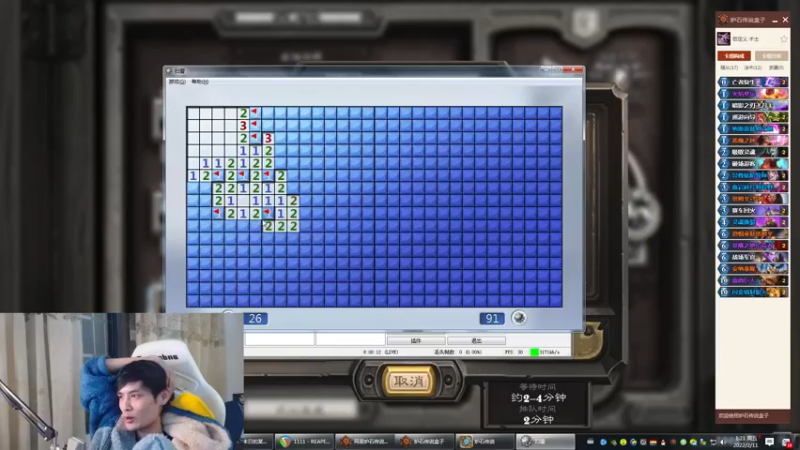Image resolution: width=800 pixels, height=450 pixels.
Task: Select the 0-cost card 亡者复生 in deck list
Action: point(753,82)
